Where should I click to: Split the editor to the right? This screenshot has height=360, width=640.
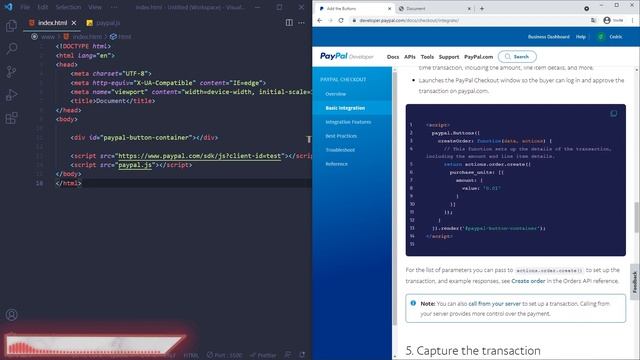pos(289,23)
